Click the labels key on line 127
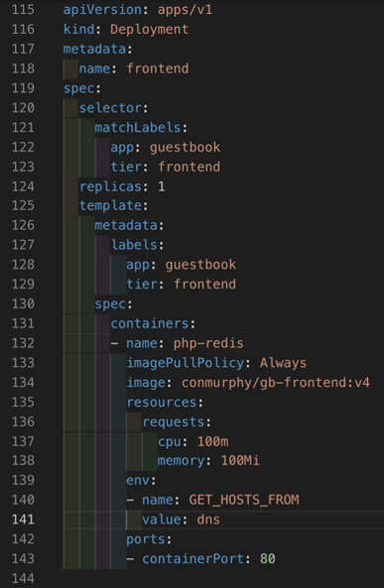 tap(134, 245)
